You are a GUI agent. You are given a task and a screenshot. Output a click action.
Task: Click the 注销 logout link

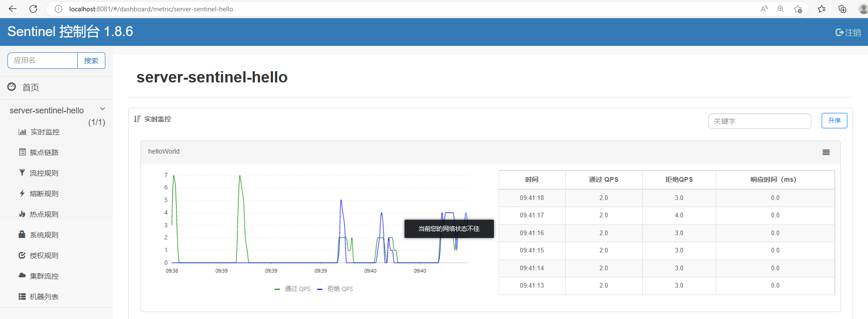(x=853, y=32)
